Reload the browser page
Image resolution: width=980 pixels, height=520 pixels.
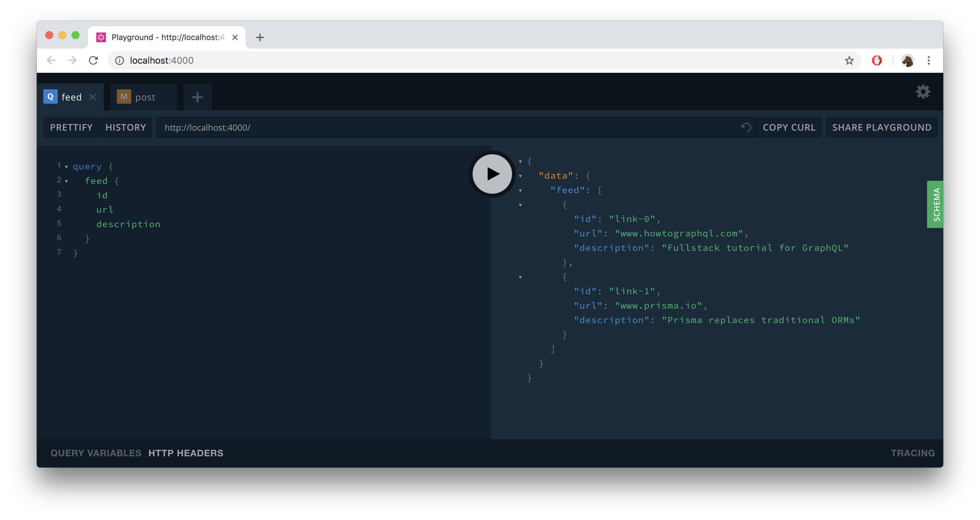93,60
